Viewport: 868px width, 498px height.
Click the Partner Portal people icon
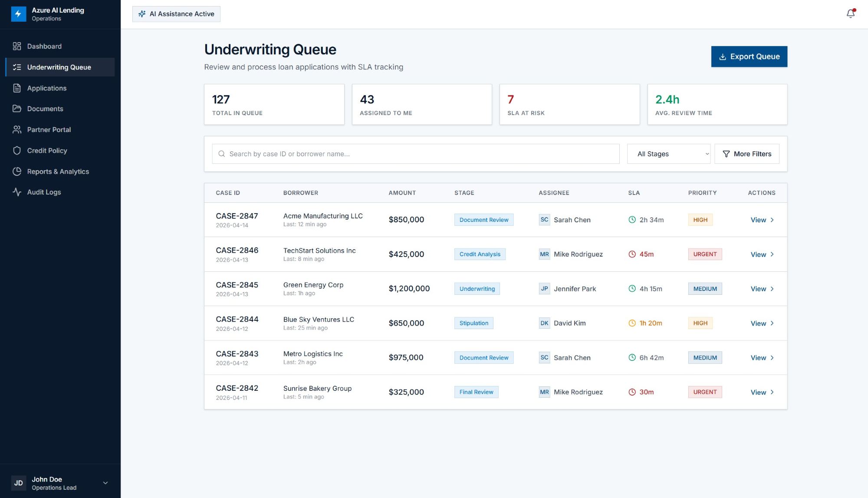click(17, 129)
